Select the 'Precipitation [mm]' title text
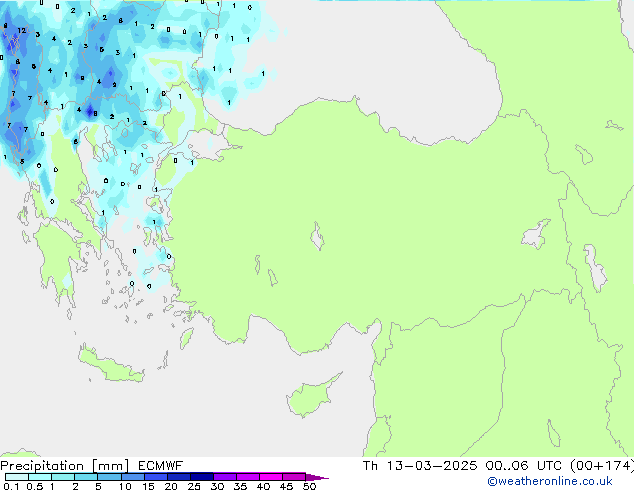 pyautogui.click(x=65, y=466)
